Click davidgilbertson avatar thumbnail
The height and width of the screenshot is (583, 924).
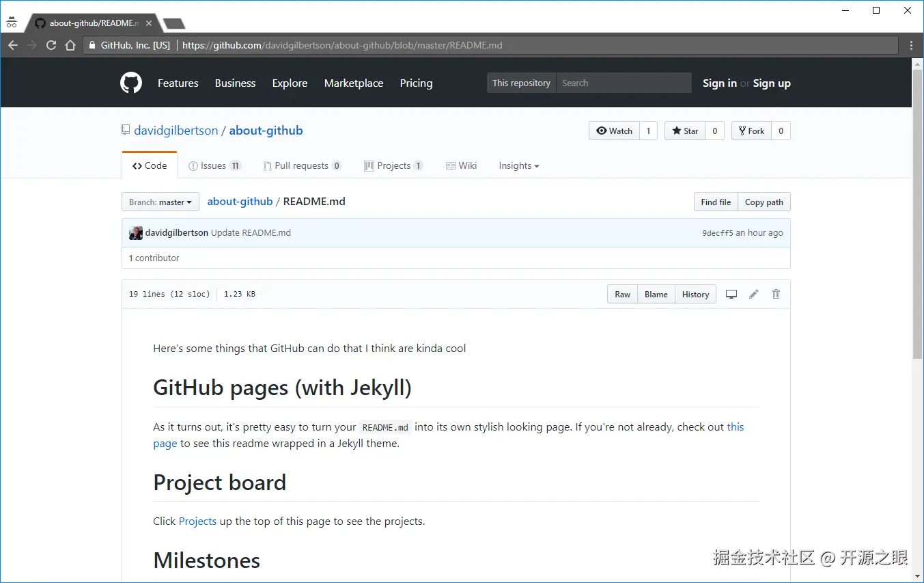click(136, 233)
